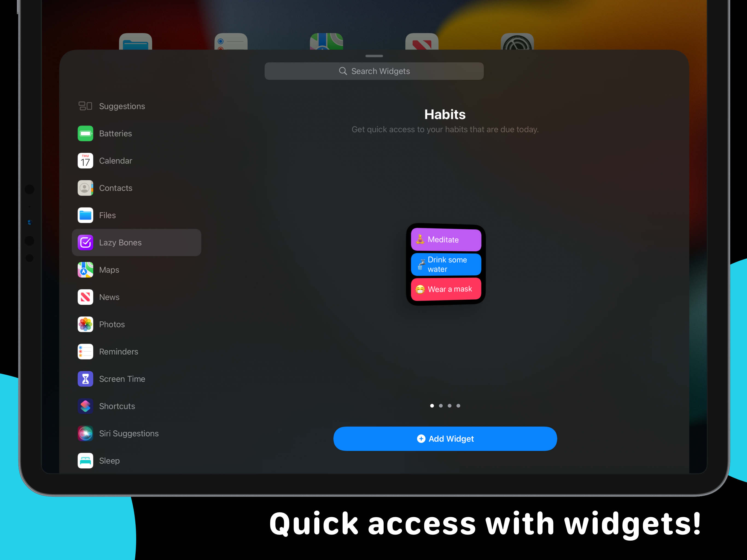Navigate to third widget preview dot
Screen dimensions: 747x560
click(x=450, y=406)
